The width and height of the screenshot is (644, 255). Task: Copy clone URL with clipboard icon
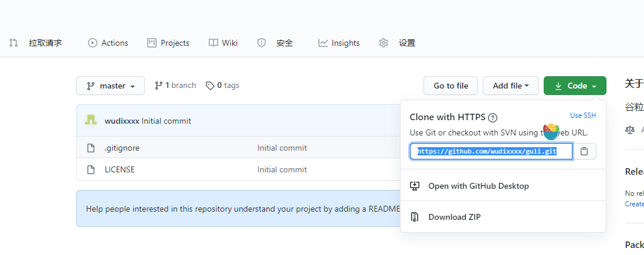(584, 151)
